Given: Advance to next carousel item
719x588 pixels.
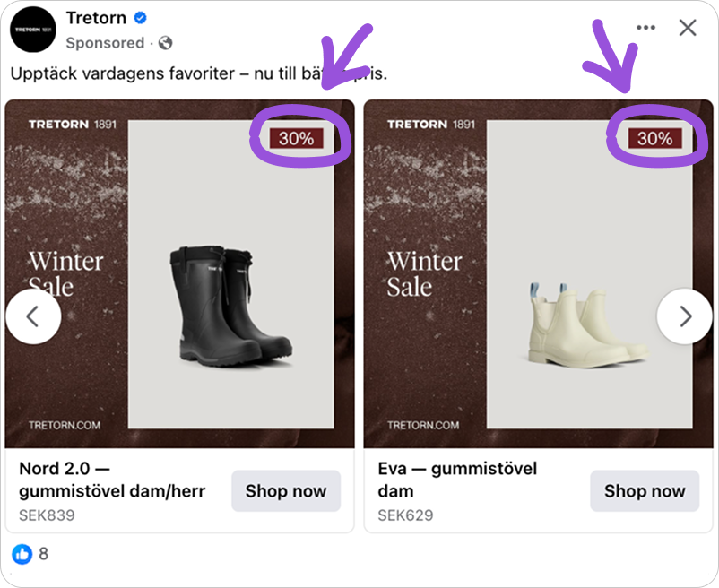Looking at the screenshot, I should (685, 316).
